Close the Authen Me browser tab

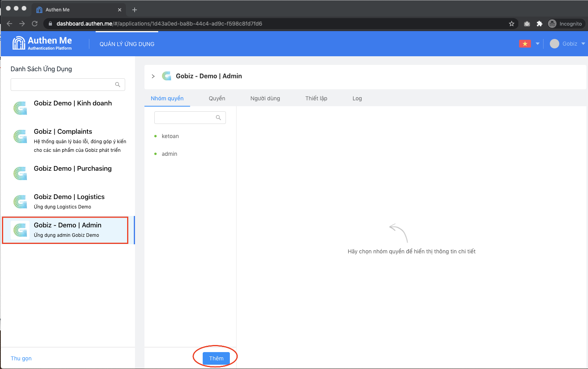(120, 10)
